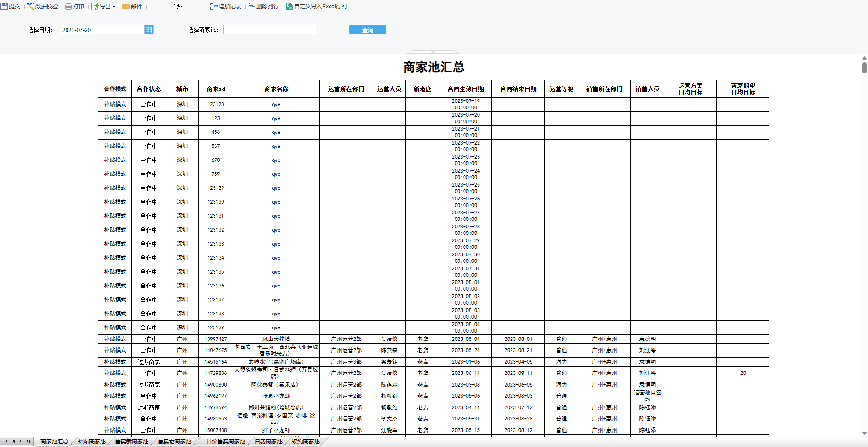Viewport: 868px width, 447px height.
Task: Click the 商家期望日均目标 column header
Action: coord(743,89)
